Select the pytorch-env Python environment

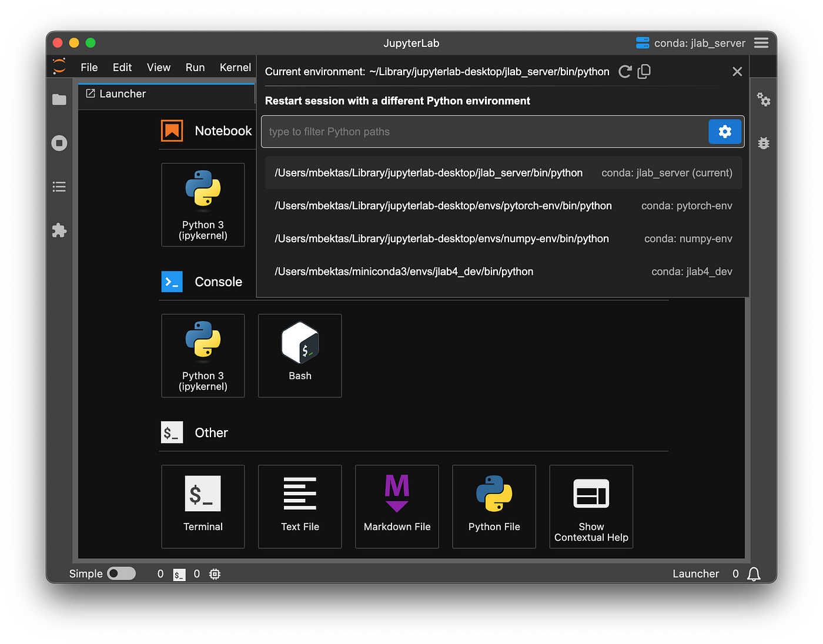[x=504, y=206]
